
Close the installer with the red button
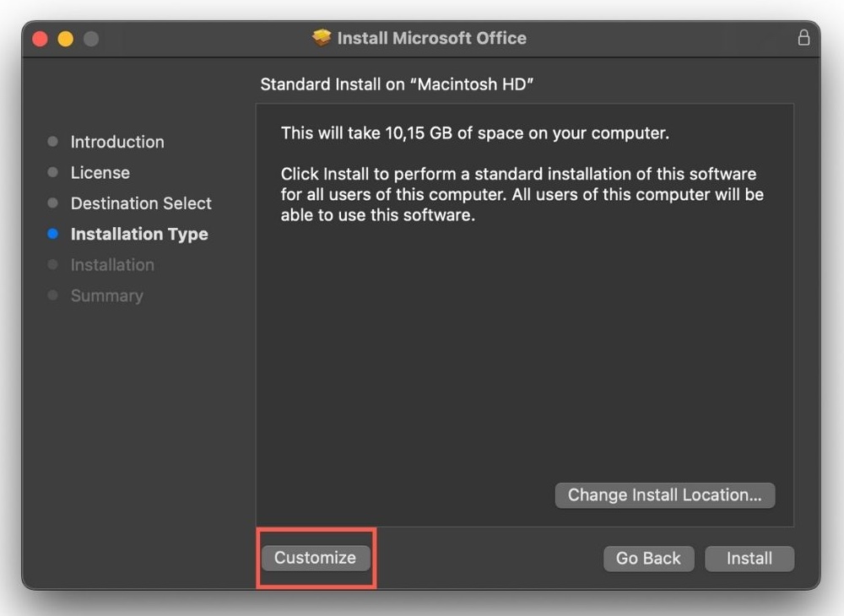pos(40,39)
